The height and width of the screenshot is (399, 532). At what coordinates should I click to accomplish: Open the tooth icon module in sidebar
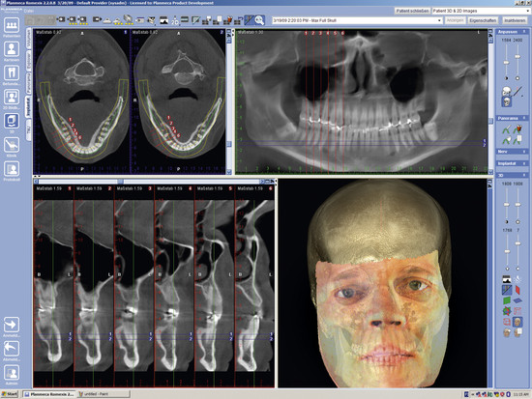pos(12,73)
